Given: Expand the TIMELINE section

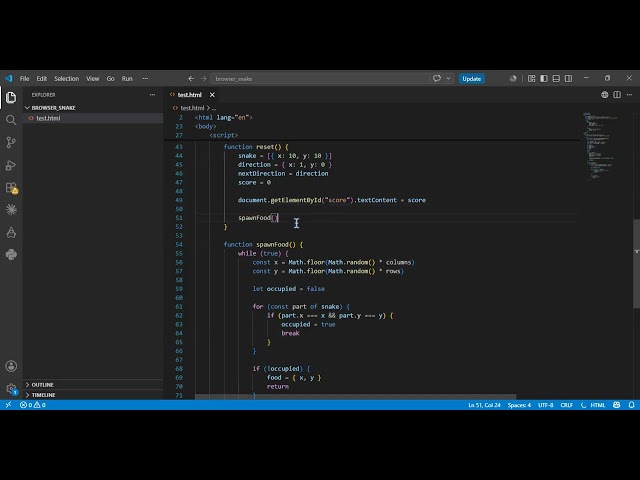Looking at the screenshot, I should point(93,395).
